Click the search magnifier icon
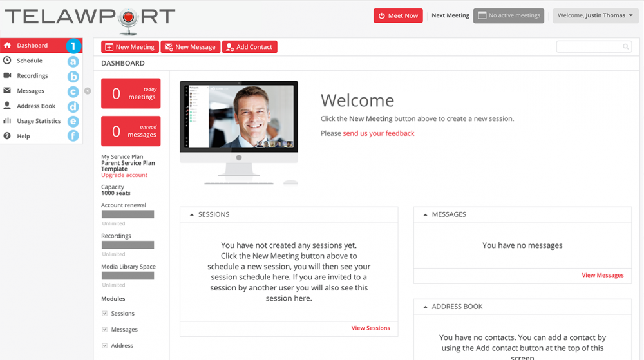The height and width of the screenshot is (360, 644). (x=625, y=47)
